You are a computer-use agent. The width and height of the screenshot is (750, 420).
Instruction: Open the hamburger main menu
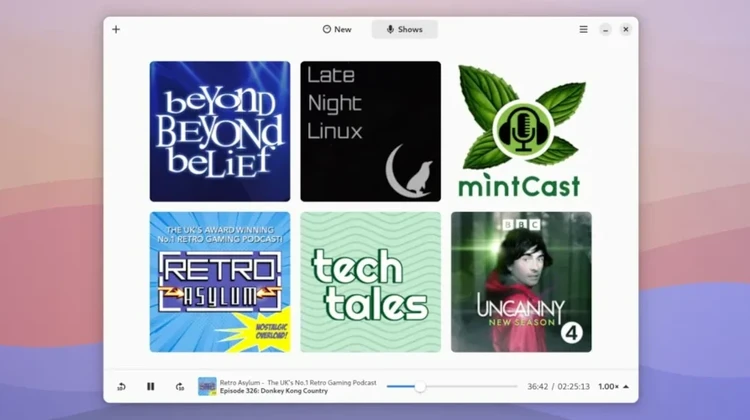[x=583, y=30]
